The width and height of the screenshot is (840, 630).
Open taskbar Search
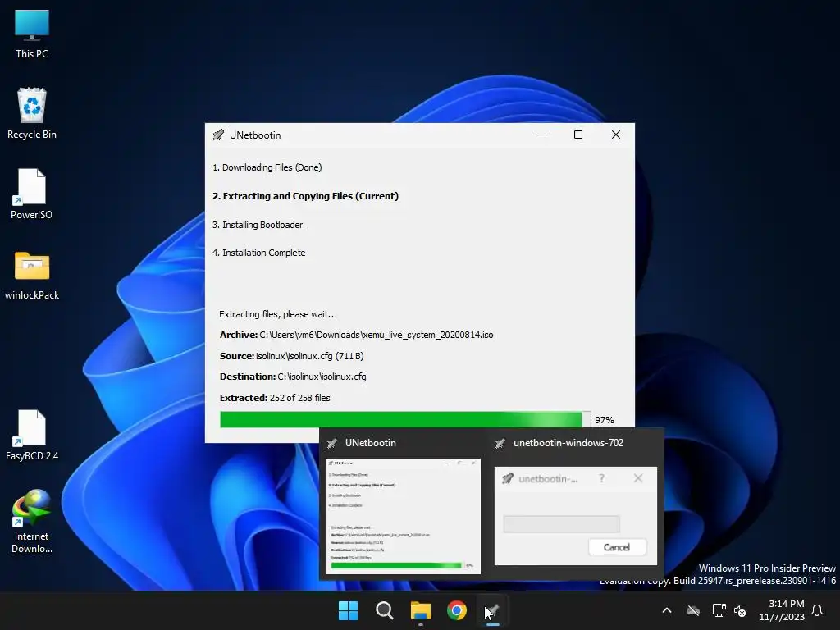coord(385,610)
